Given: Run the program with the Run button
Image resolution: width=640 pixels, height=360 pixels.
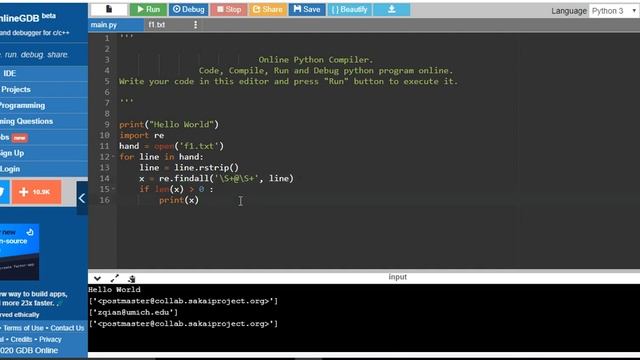Looking at the screenshot, I should tap(148, 9).
